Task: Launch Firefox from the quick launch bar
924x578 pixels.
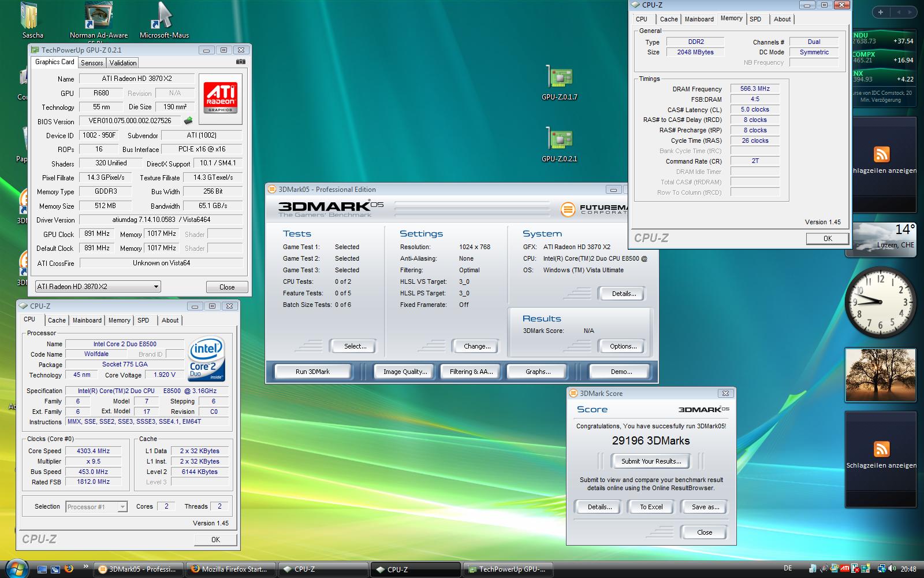Action: (x=69, y=569)
